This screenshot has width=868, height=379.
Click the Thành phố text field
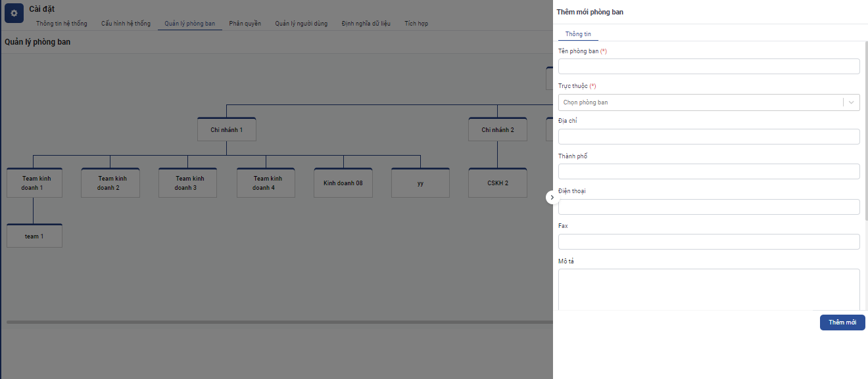click(x=709, y=171)
